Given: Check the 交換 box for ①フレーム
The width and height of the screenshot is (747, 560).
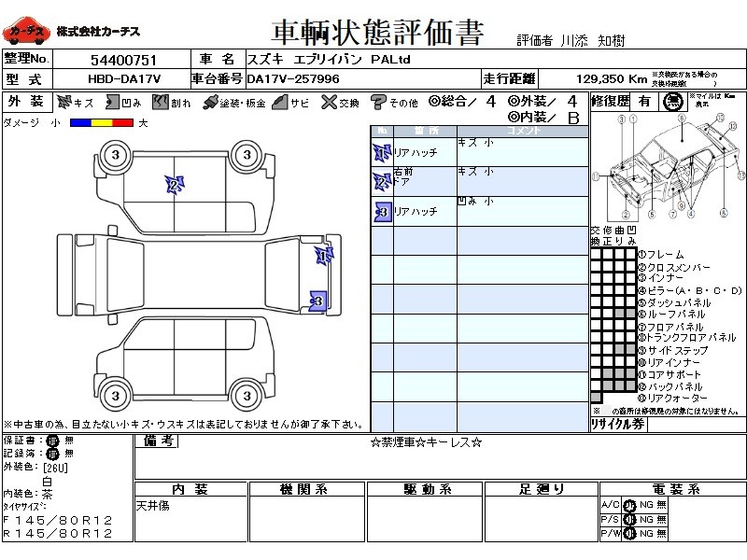Looking at the screenshot, I should pyautogui.click(x=597, y=254).
